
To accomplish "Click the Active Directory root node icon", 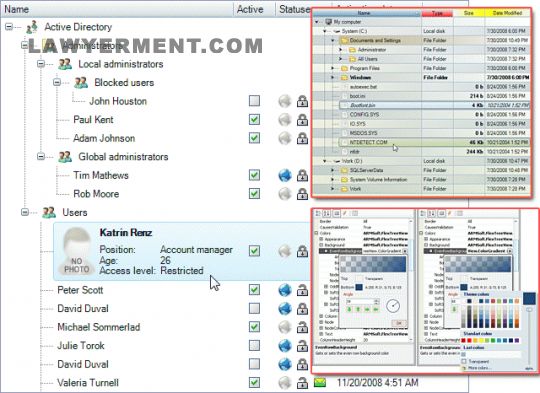I will 32,27.
